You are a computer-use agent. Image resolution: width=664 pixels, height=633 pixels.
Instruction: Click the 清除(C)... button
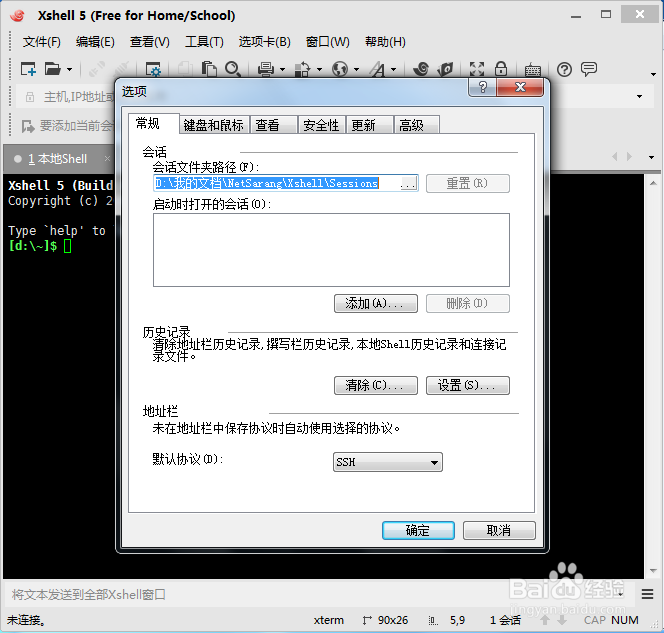point(376,385)
